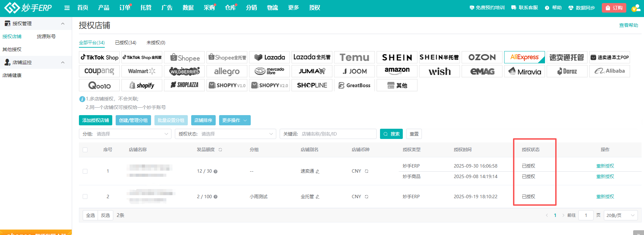Check the checkbox for store row 1
Screen dimensions: 644x235
click(x=85, y=171)
